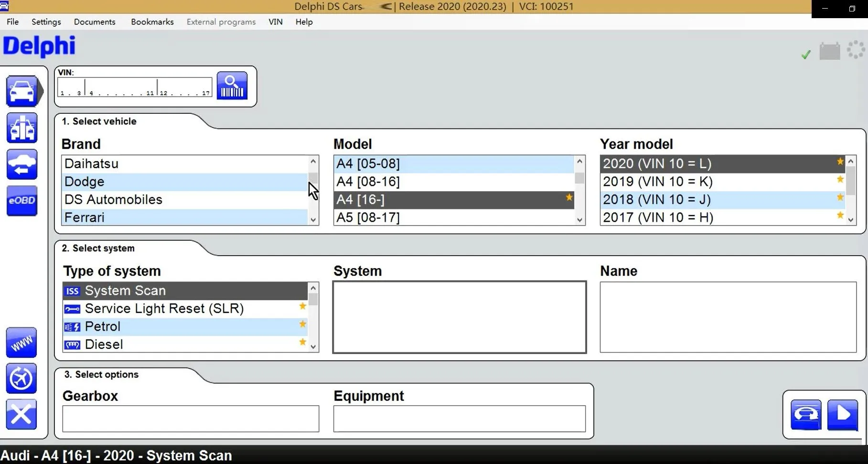Click the Year model scrollbar thumb
The width and height of the screenshot is (868, 464).
pyautogui.click(x=851, y=181)
